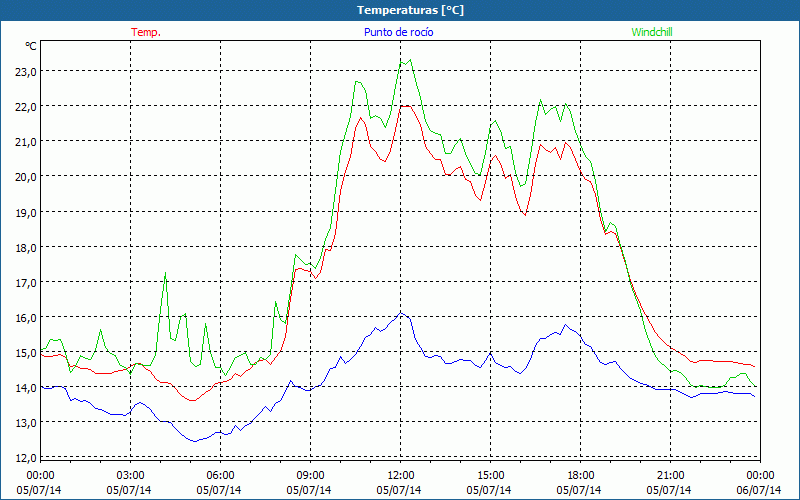This screenshot has height=500, width=800.
Task: Click the 14,0 y-axis value
Action: tap(26, 388)
